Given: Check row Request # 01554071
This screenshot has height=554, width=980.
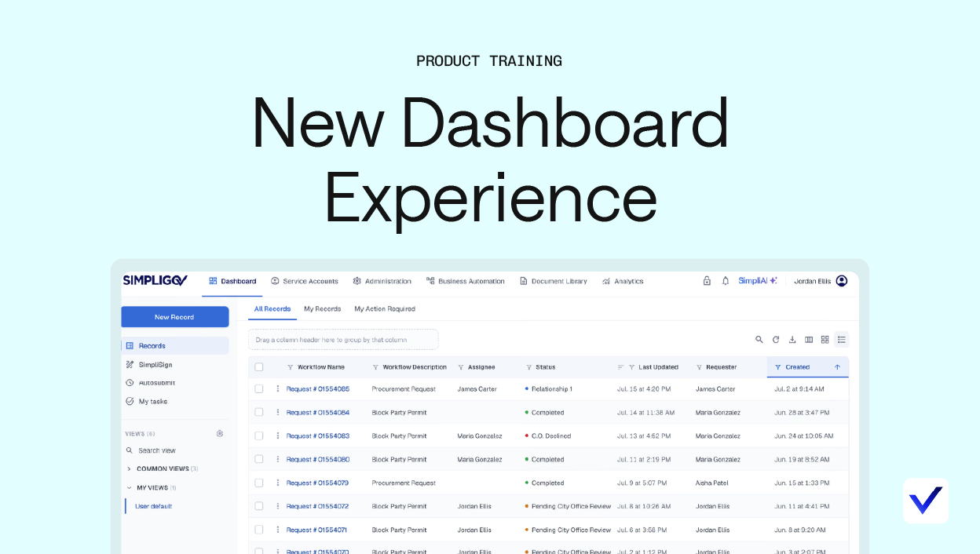Looking at the screenshot, I should [x=259, y=530].
